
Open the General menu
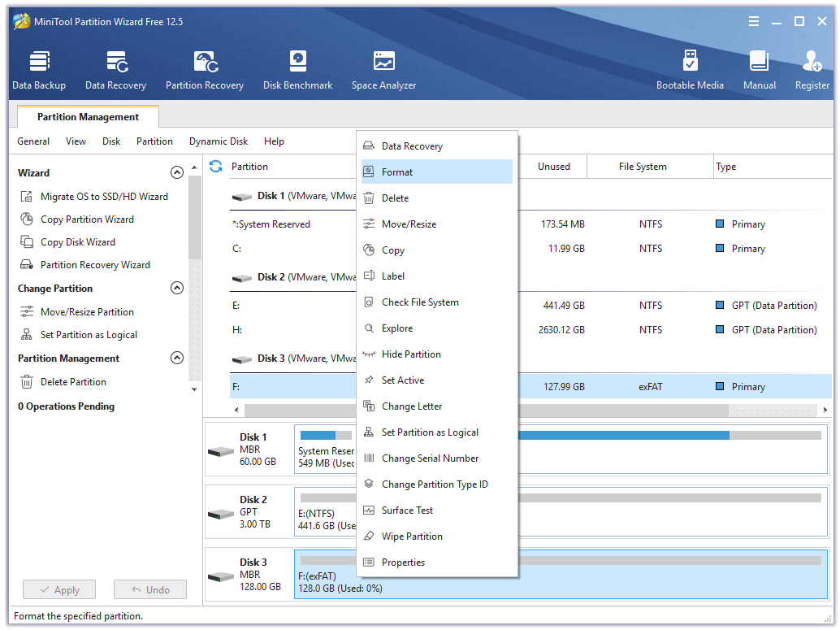(33, 141)
